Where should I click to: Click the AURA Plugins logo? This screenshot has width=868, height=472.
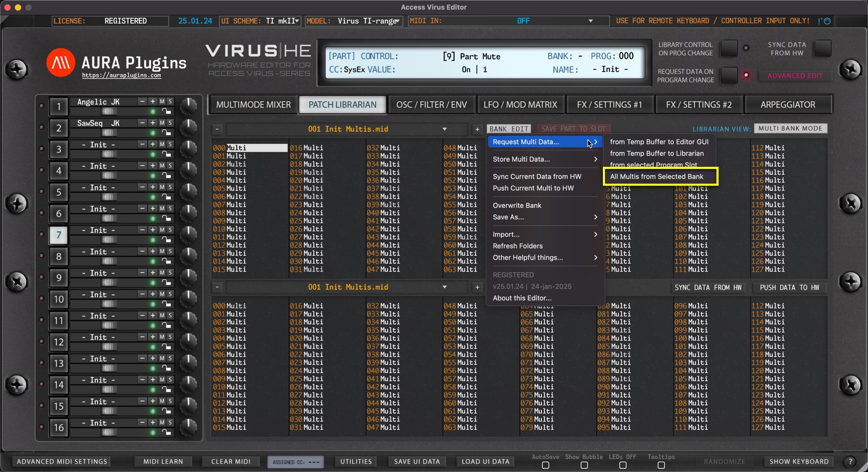click(x=60, y=63)
